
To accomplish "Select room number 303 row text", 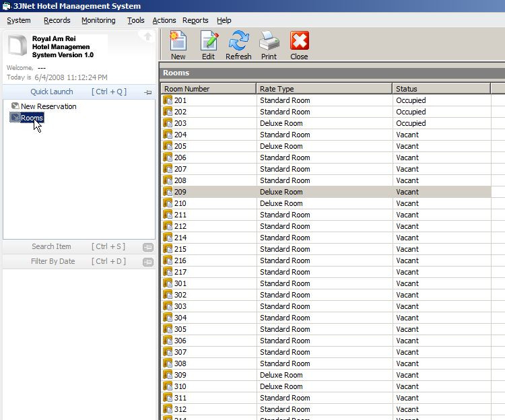I will [180, 306].
